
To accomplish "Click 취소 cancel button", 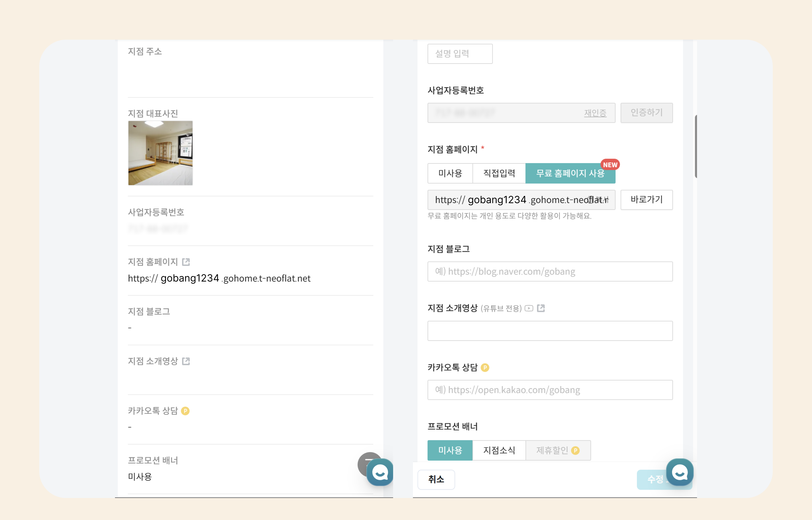I will [436, 479].
